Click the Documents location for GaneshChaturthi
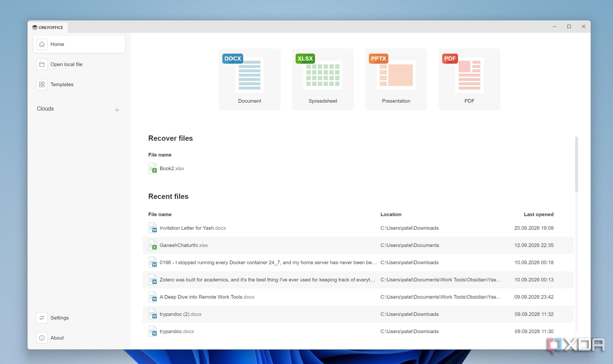The width and height of the screenshot is (613, 364). 410,245
